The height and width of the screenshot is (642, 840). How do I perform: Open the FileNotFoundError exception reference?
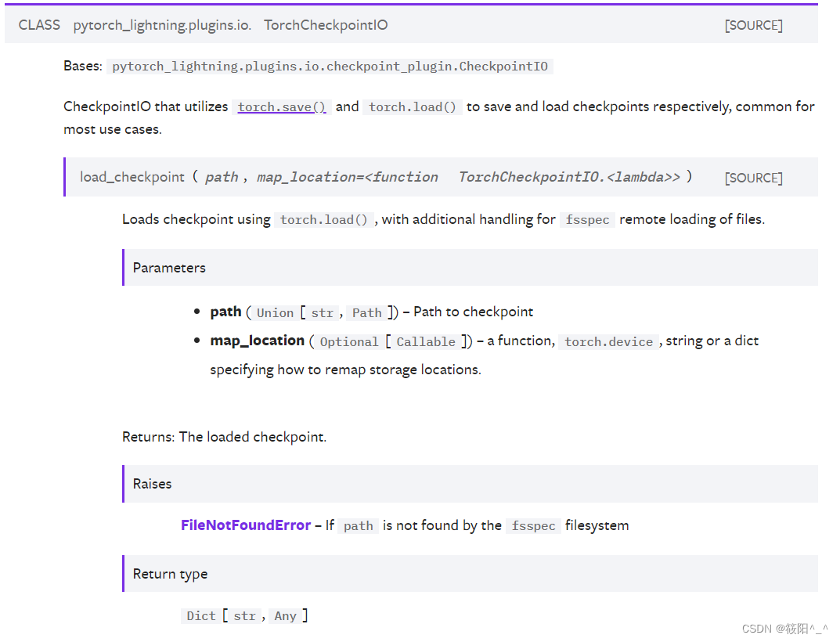(246, 525)
